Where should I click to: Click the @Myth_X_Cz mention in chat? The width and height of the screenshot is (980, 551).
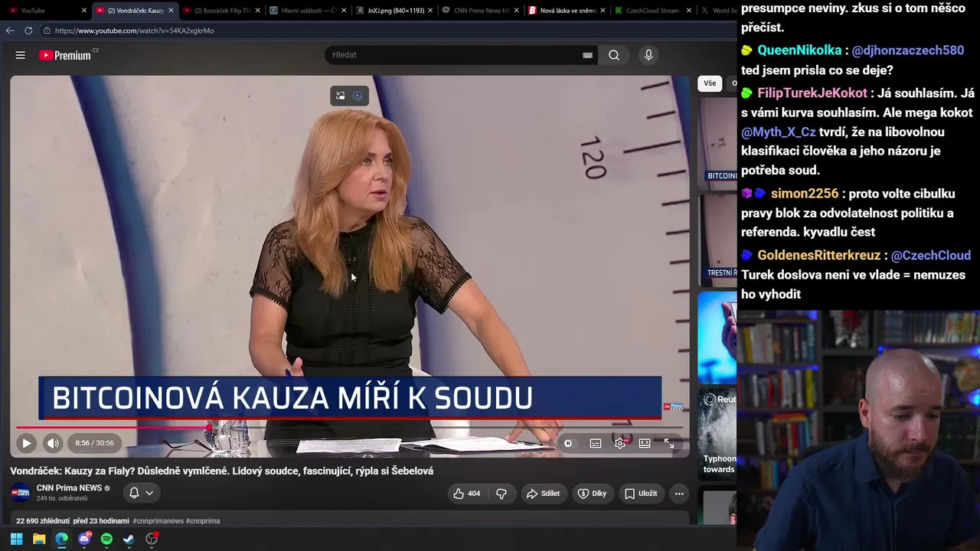(x=779, y=132)
